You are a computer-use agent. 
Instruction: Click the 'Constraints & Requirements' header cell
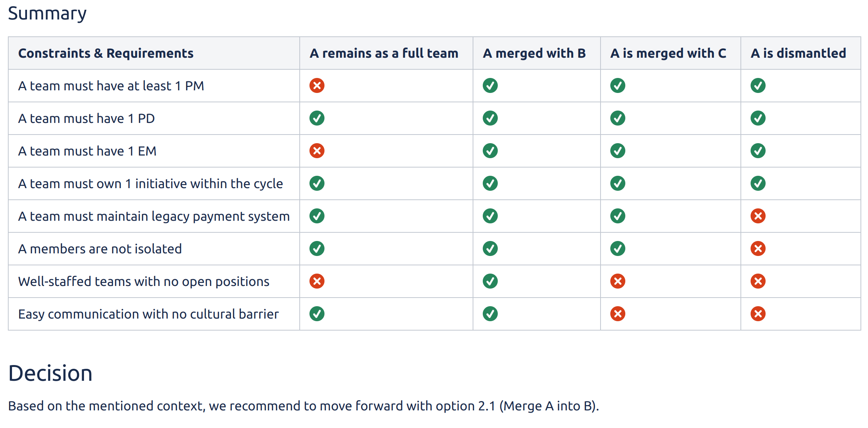[106, 53]
